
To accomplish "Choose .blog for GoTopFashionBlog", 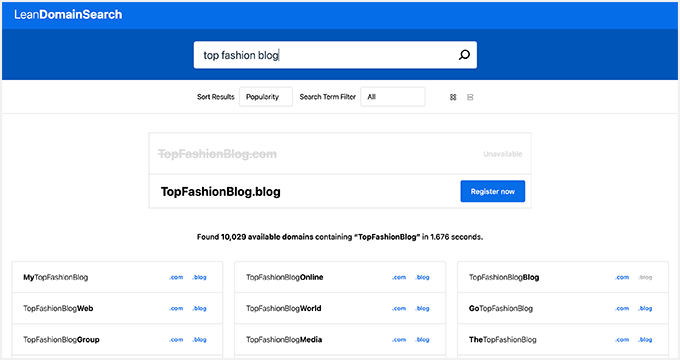I will [645, 308].
